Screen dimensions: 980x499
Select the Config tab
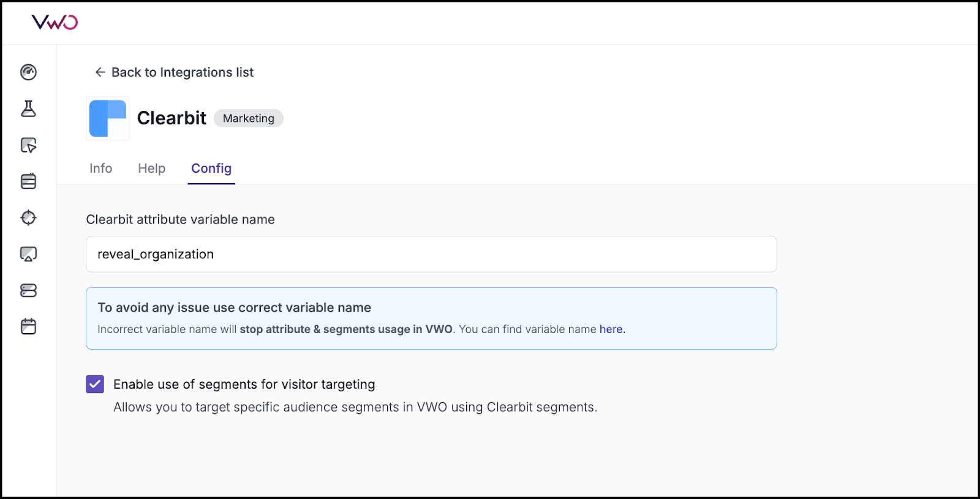pos(211,168)
